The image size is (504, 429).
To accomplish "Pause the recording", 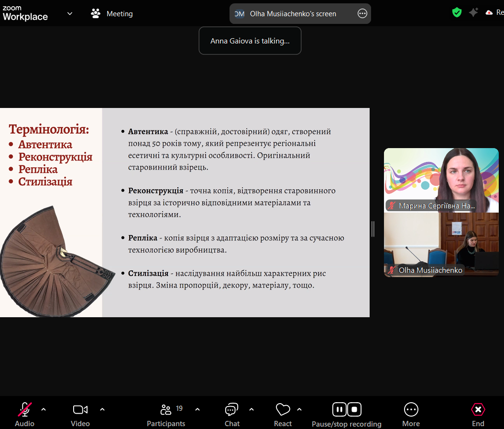I will click(339, 409).
